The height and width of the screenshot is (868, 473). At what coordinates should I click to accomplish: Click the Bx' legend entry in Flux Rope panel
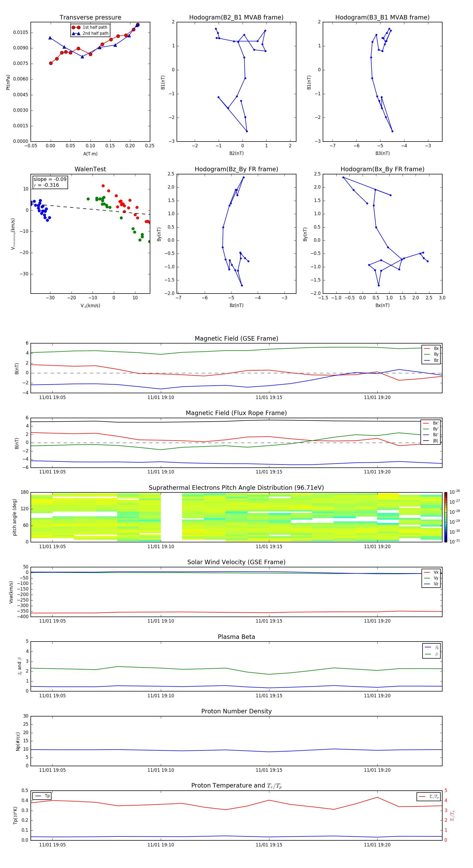pyautogui.click(x=431, y=423)
